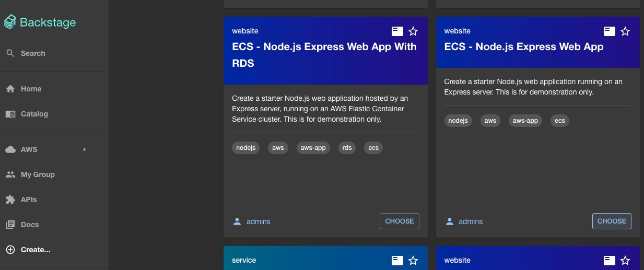
Task: Open admins owner link on Express Web App card
Action: tap(471, 221)
